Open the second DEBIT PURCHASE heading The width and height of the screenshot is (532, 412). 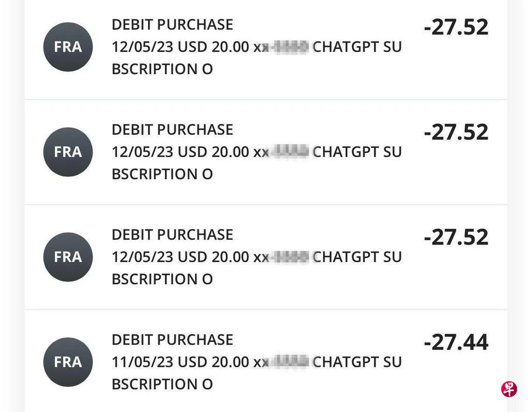(172, 130)
